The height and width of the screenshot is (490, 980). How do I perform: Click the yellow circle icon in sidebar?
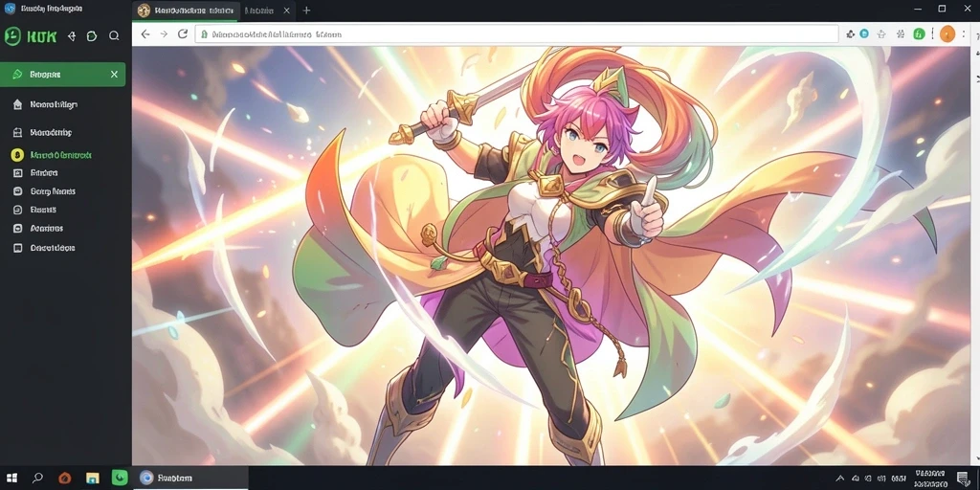[17, 154]
